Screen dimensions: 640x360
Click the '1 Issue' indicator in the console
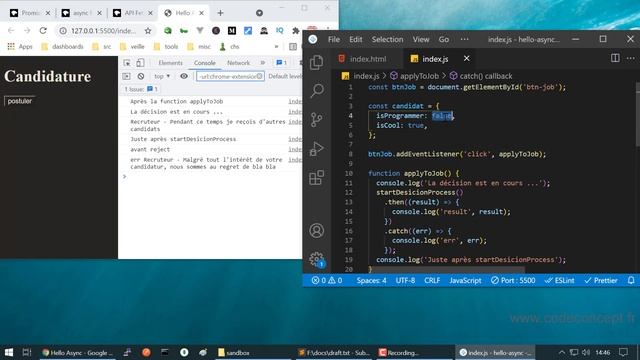click(141, 89)
